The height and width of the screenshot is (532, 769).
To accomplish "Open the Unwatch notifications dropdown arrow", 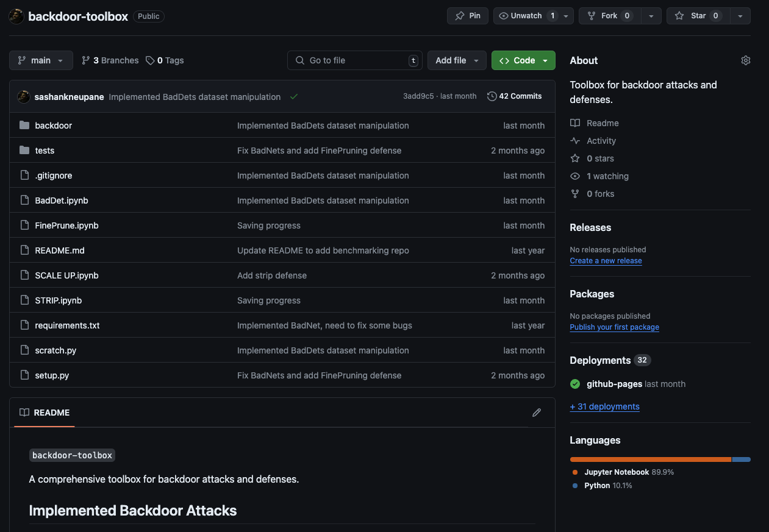I will tap(567, 16).
